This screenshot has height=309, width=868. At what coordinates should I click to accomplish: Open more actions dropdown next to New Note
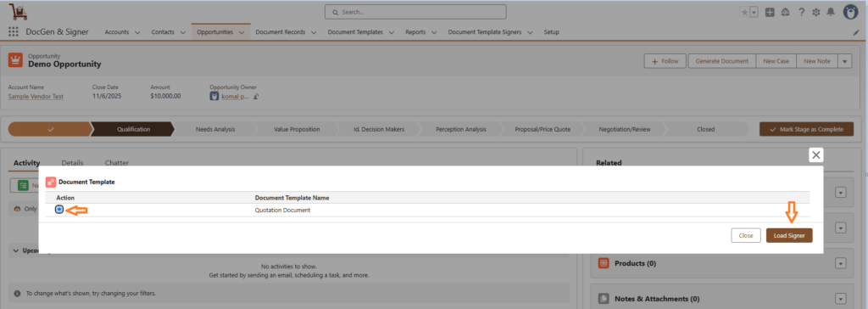845,61
